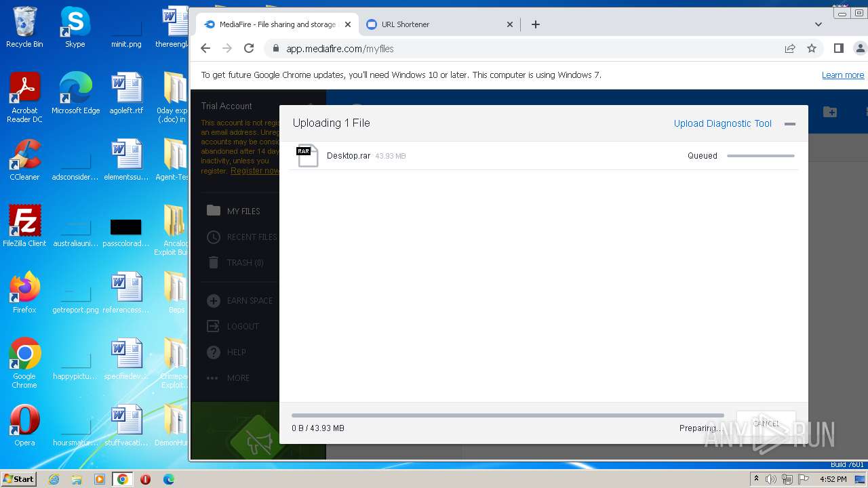
Task: Bookmark this page with star icon
Action: [812, 48]
